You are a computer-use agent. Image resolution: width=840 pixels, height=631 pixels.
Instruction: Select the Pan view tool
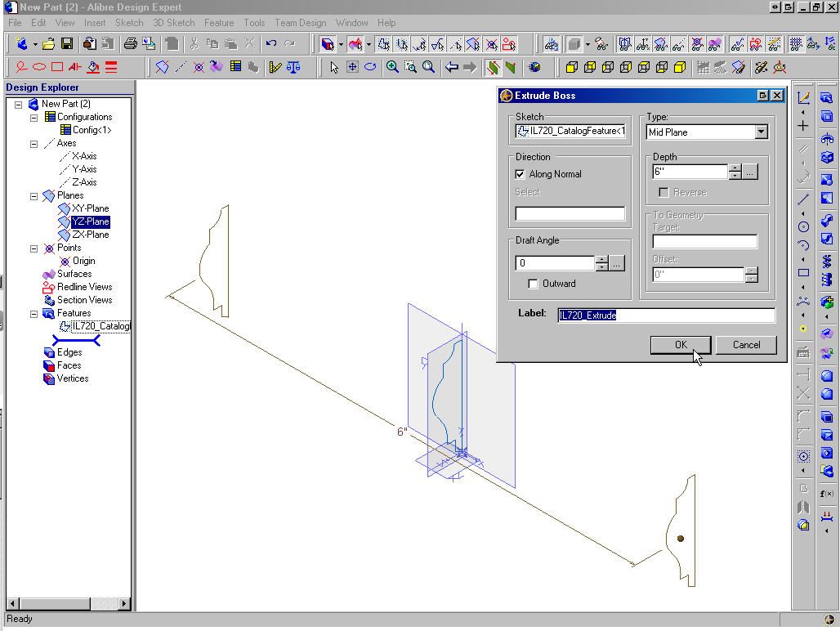352,67
